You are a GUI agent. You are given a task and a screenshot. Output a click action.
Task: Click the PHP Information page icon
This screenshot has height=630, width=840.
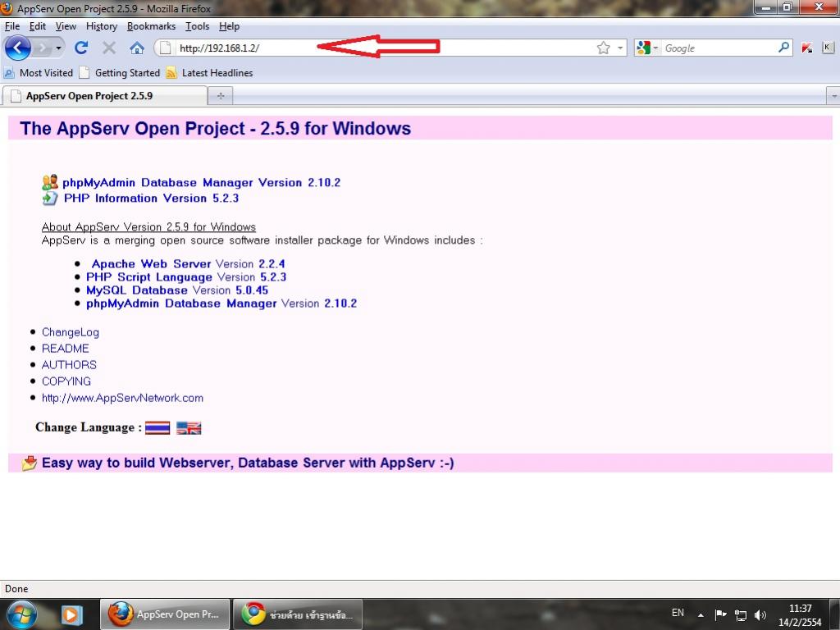pos(50,199)
